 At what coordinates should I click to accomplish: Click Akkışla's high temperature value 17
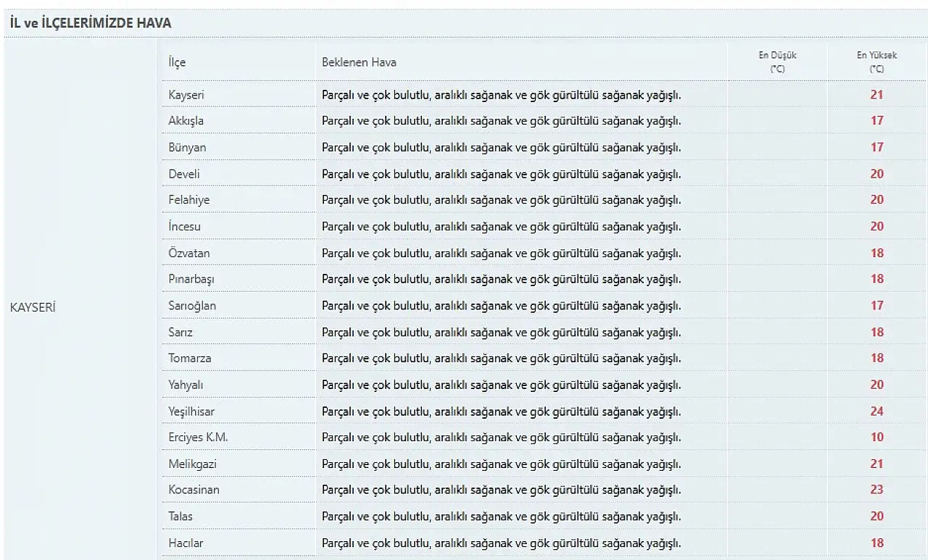[x=877, y=121]
